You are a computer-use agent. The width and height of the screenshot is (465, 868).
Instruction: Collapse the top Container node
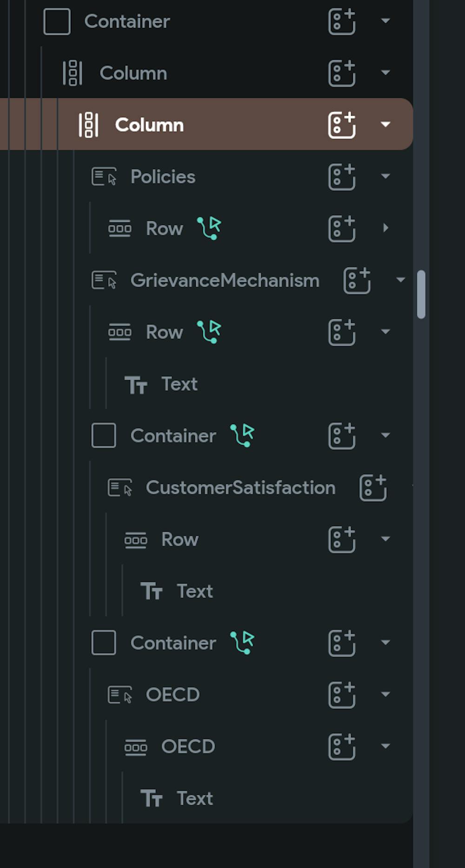tap(385, 21)
